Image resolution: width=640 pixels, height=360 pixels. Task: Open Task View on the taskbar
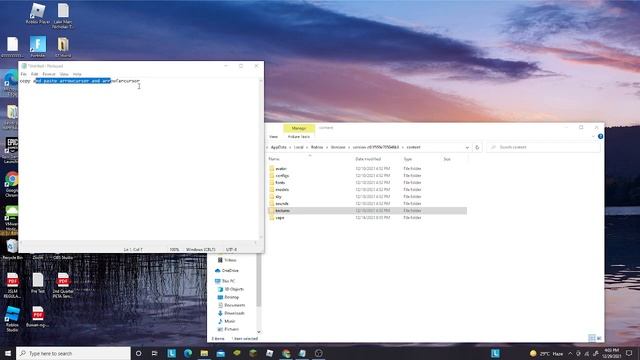click(x=155, y=353)
